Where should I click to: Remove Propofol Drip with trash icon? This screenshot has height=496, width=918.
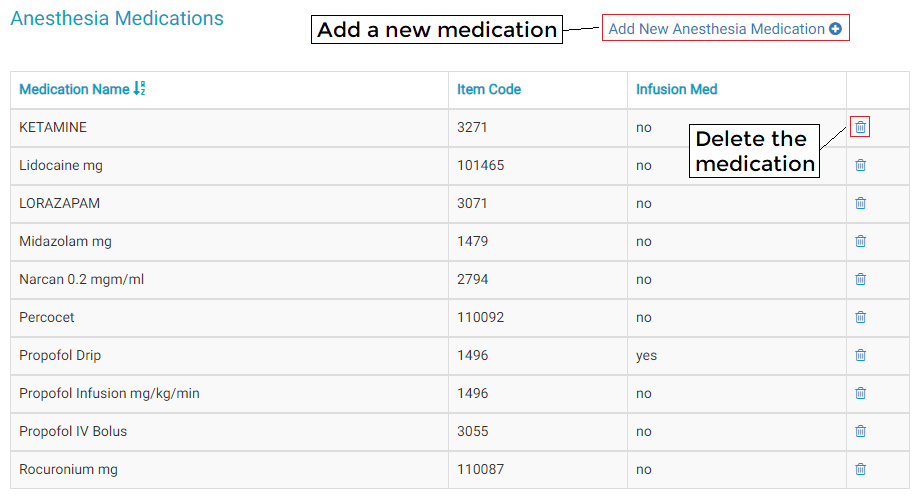860,355
